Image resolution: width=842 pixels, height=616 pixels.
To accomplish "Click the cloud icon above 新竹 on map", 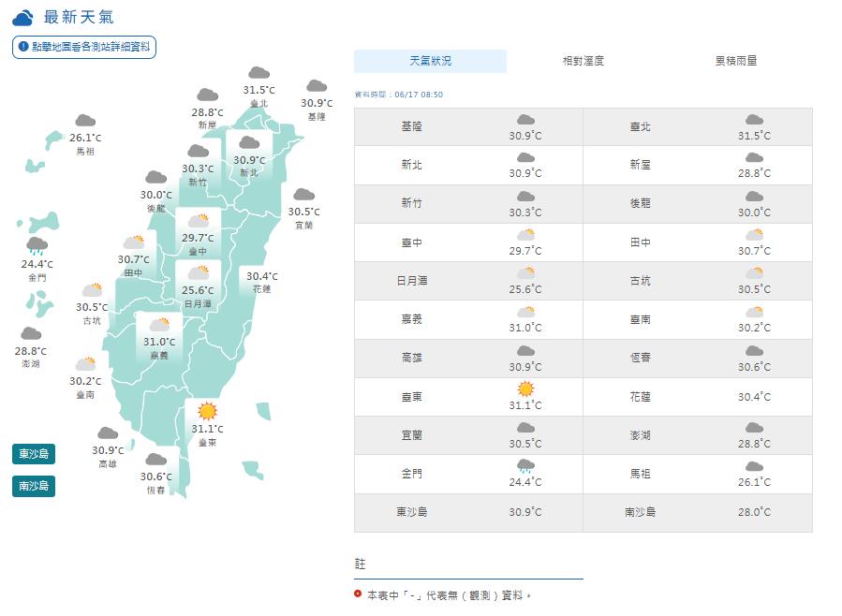I will pyautogui.click(x=198, y=151).
